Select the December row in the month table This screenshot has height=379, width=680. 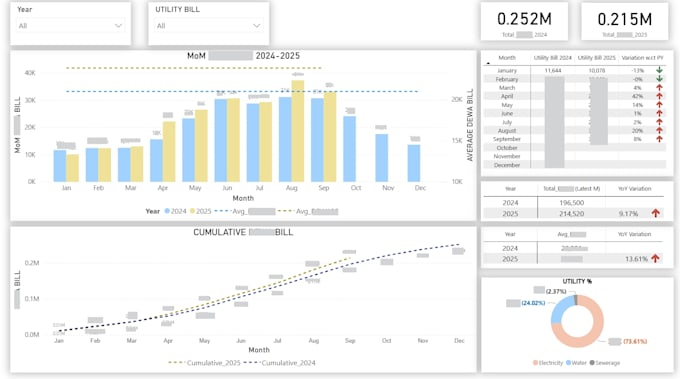coord(575,165)
